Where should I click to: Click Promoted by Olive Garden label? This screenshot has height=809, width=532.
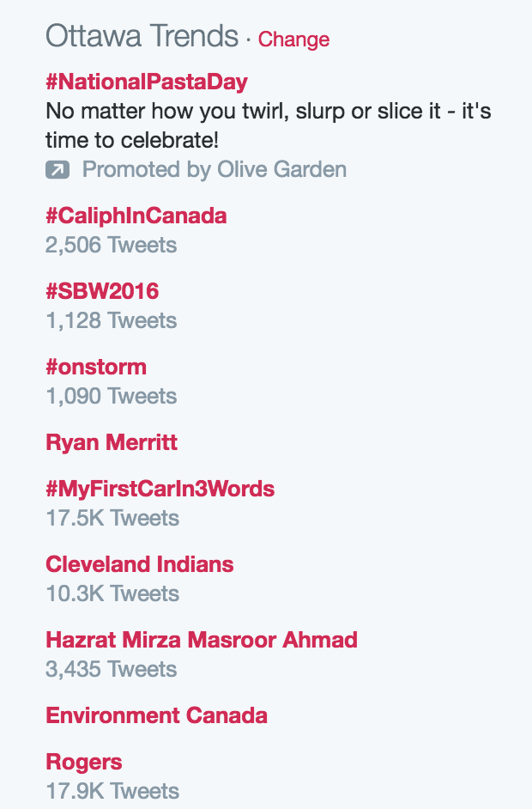214,170
